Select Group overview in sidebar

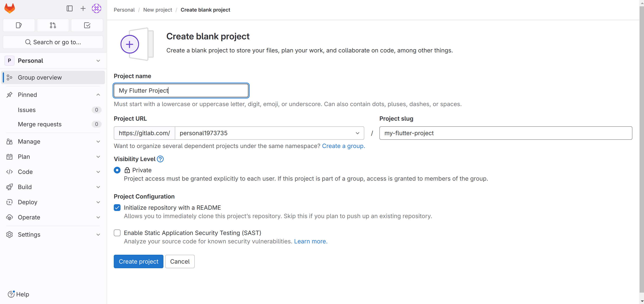[x=53, y=77]
